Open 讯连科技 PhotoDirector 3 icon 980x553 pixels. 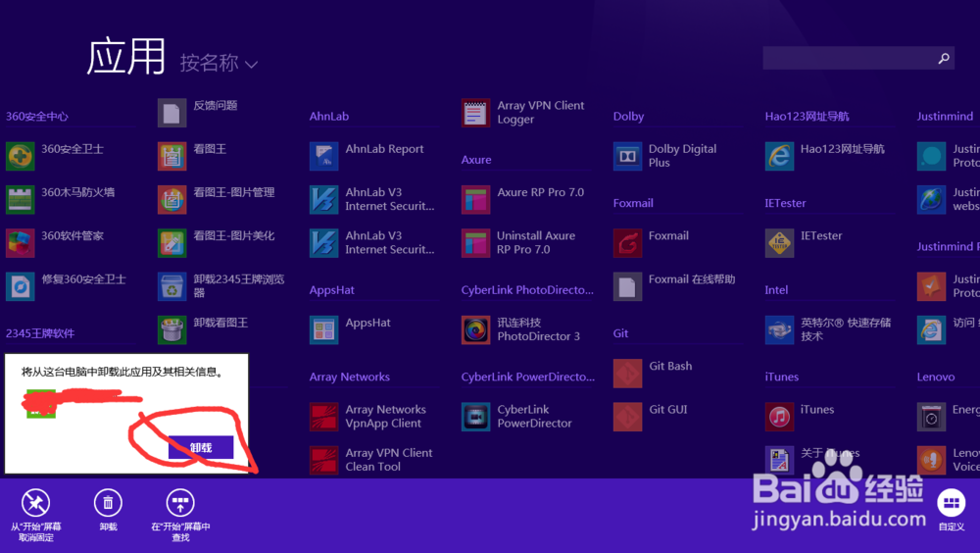[x=475, y=329]
